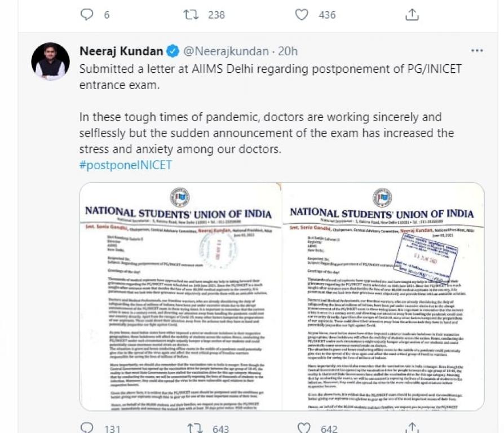View the 643 retweets count
Image resolution: width=504 pixels, height=433 pixels.
(x=220, y=428)
